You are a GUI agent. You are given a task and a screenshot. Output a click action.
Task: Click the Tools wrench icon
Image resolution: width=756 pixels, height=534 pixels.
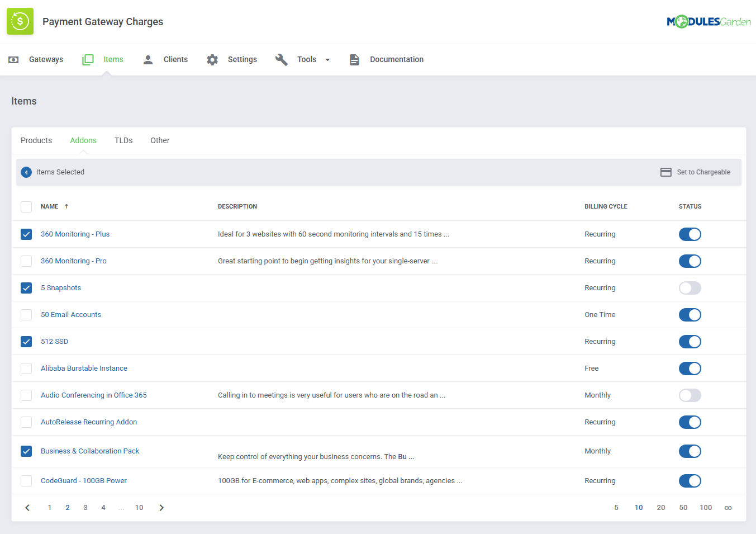click(281, 59)
